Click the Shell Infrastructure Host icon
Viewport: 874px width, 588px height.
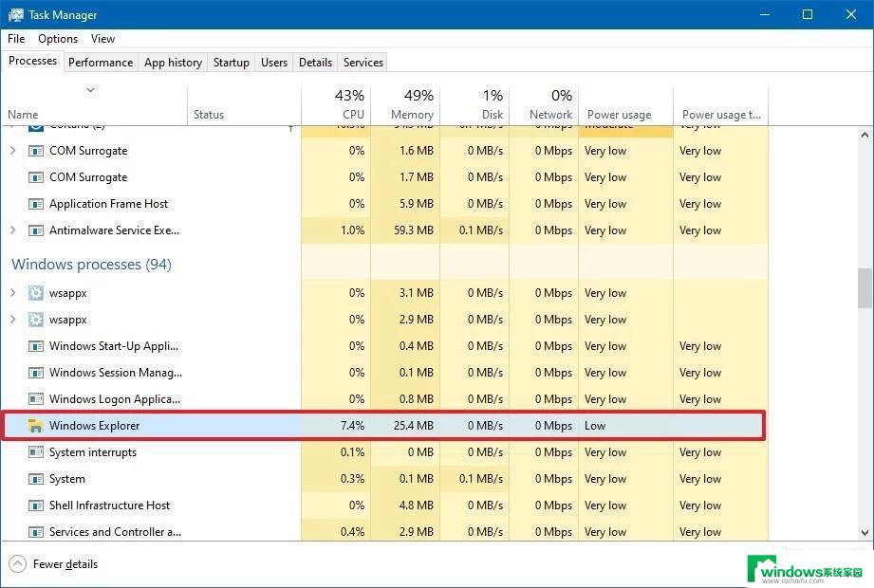(36, 505)
